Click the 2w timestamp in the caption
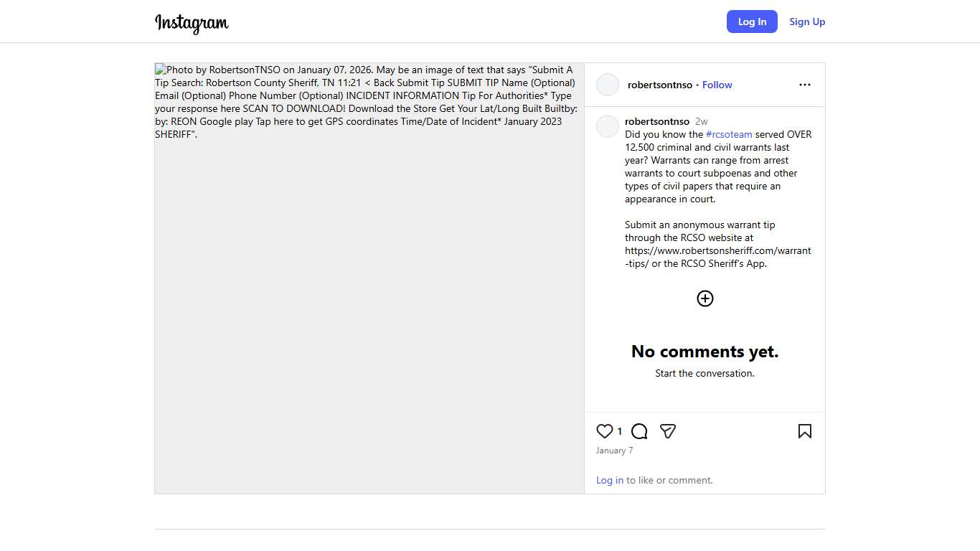This screenshot has height=551, width=980. [702, 121]
